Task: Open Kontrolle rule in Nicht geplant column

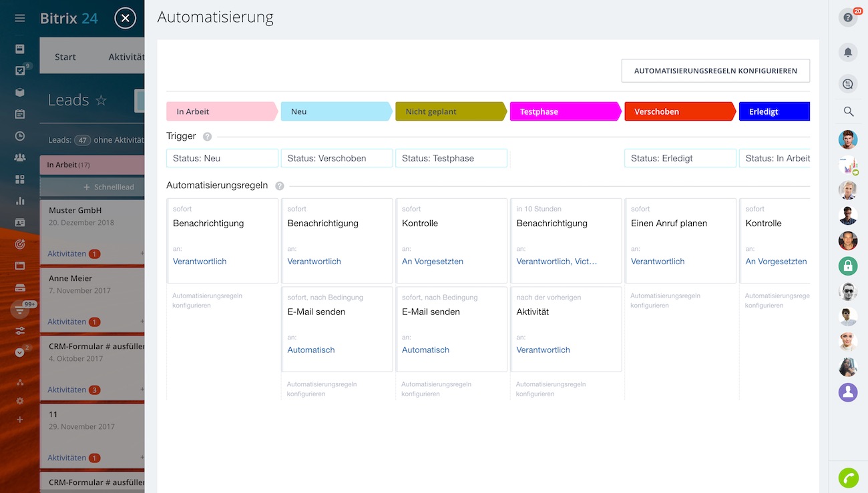Action: pyautogui.click(x=451, y=240)
